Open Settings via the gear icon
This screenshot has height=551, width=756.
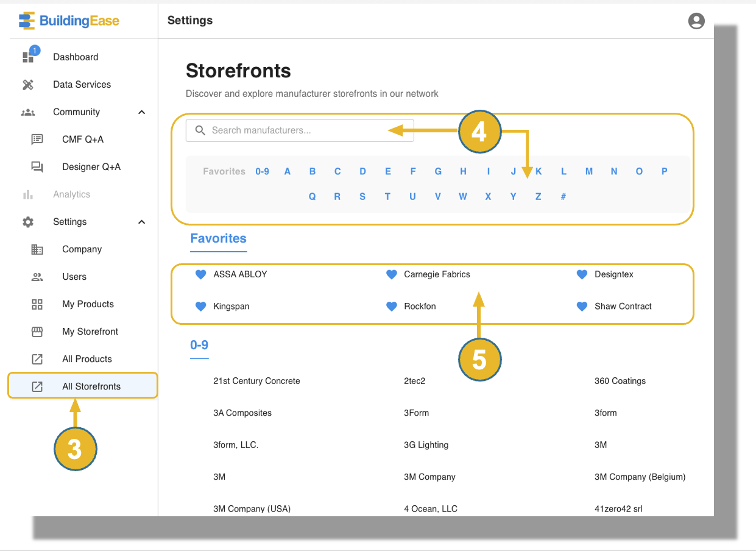[x=28, y=221]
